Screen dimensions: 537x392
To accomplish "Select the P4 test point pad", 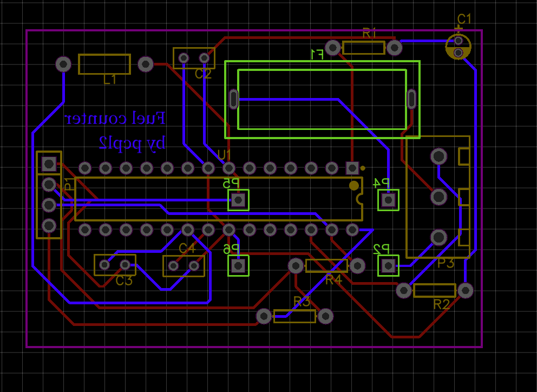I will click(x=388, y=200).
